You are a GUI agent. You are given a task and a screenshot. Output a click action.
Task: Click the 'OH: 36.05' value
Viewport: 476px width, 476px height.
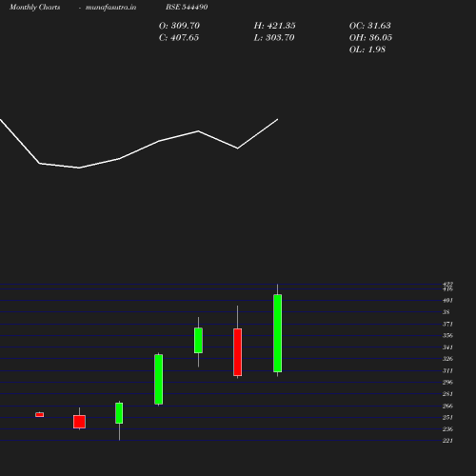(370, 38)
